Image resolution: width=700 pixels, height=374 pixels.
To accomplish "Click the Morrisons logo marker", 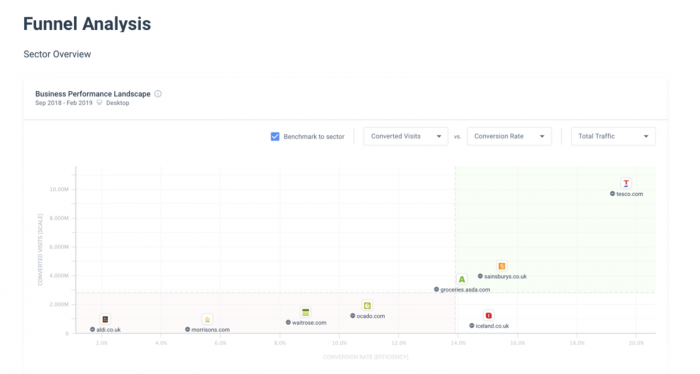I will pyautogui.click(x=207, y=319).
